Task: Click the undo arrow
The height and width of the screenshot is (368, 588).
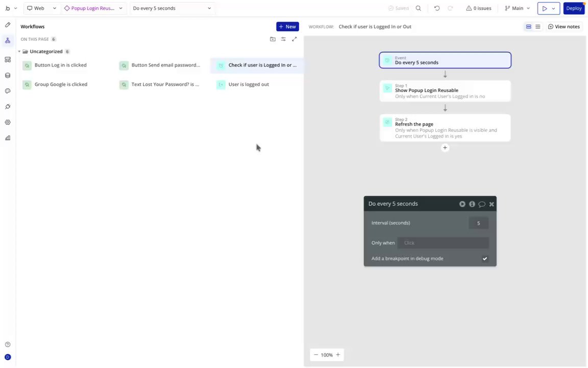Action: tap(437, 8)
